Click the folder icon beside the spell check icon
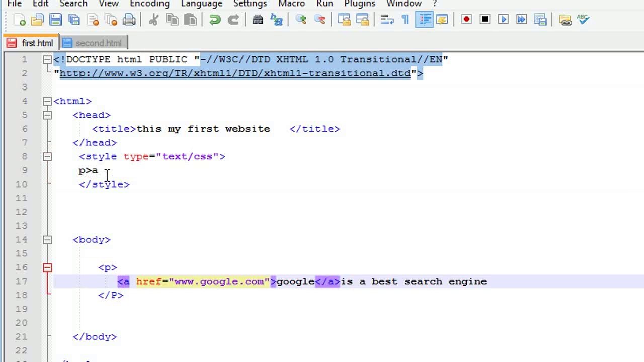Image resolution: width=644 pixels, height=362 pixels. coord(565,20)
